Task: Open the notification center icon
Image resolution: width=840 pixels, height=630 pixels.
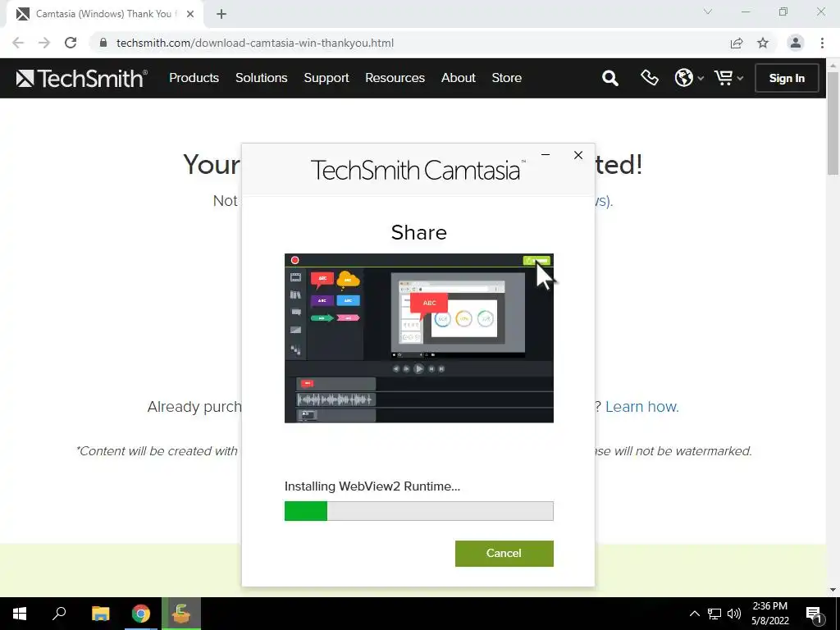Action: (815, 614)
